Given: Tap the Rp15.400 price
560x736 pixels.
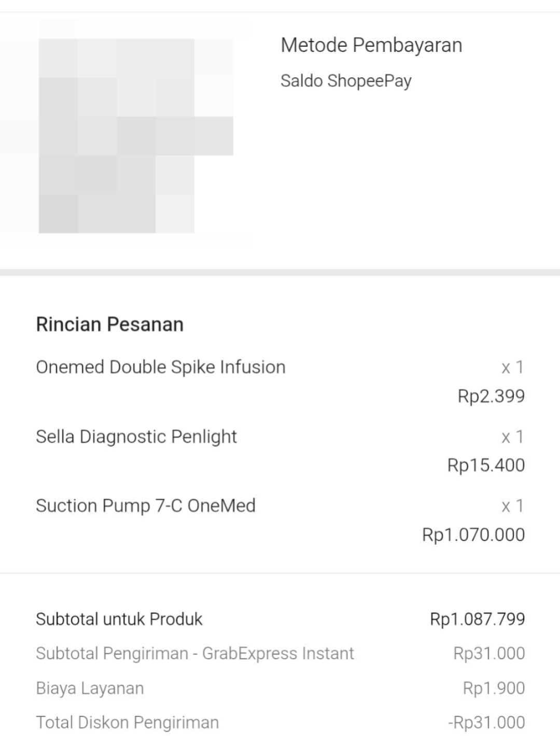Looking at the screenshot, I should coord(486,465).
